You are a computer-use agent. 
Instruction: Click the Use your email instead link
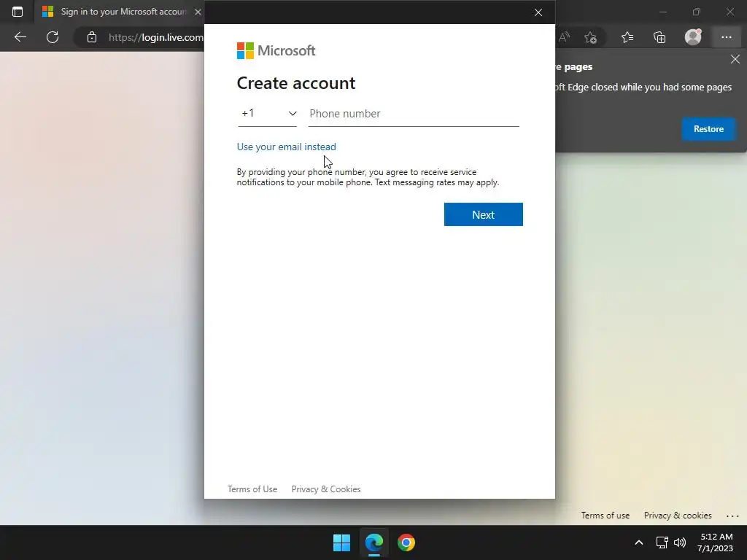pyautogui.click(x=286, y=147)
